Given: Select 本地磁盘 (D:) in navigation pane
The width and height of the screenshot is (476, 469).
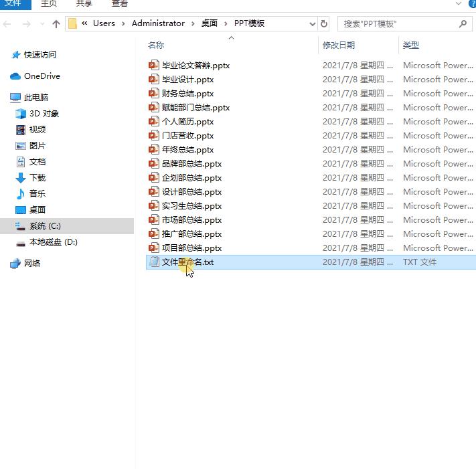Looking at the screenshot, I should pyautogui.click(x=53, y=242).
